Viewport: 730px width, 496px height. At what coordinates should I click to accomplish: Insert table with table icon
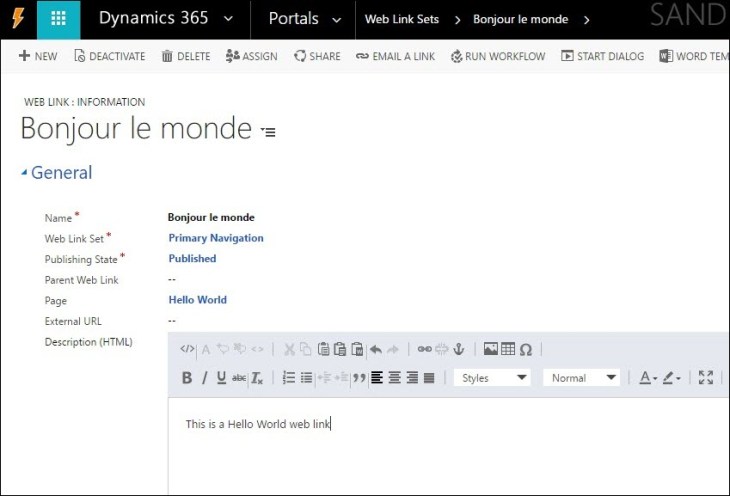click(508, 349)
